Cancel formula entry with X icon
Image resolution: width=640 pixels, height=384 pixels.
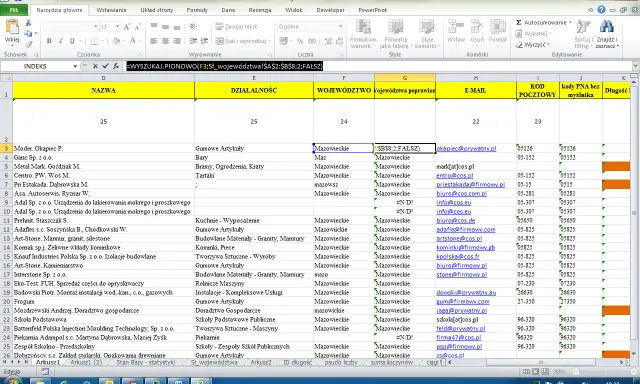tap(95, 66)
